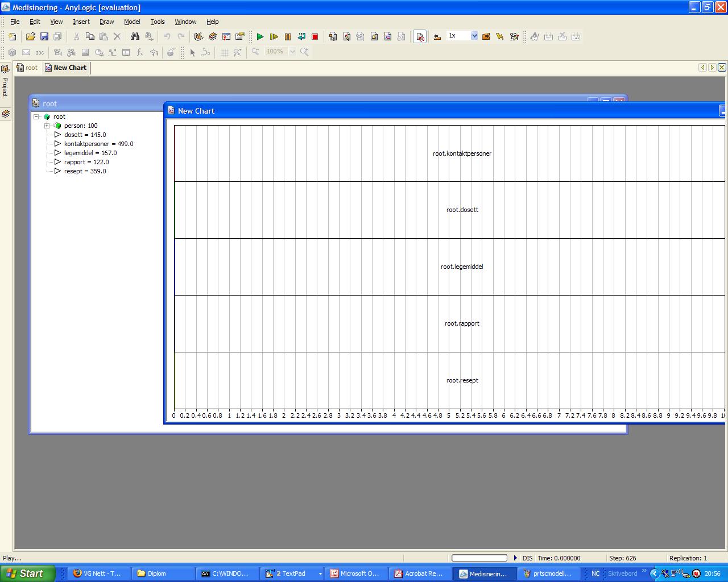Open the Help menu
The image size is (728, 582).
(212, 22)
